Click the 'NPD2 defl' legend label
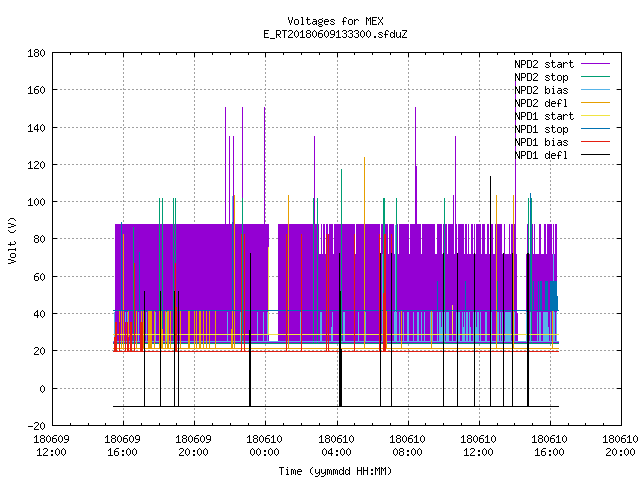Screen dimensions: 640x480 click(541, 103)
